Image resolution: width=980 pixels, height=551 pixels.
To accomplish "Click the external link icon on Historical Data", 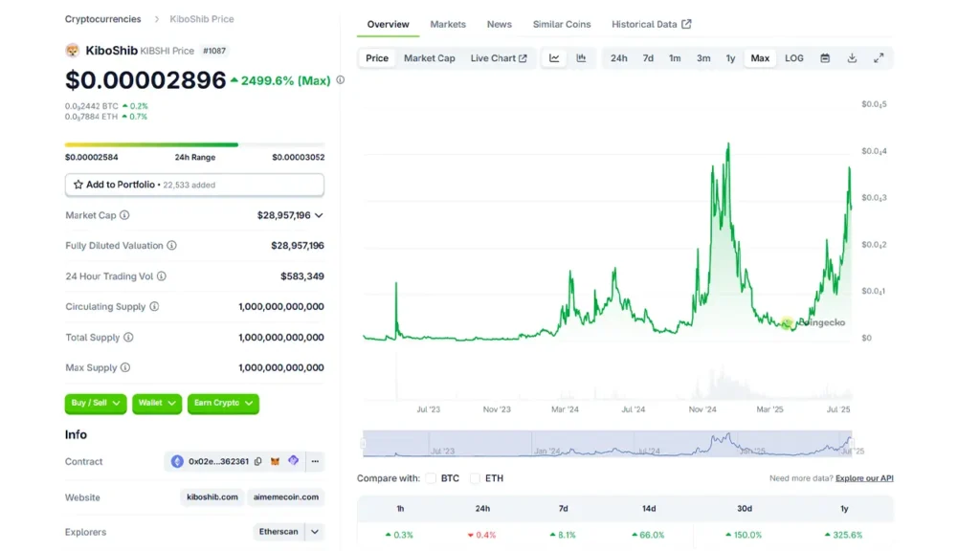I will coord(687,24).
